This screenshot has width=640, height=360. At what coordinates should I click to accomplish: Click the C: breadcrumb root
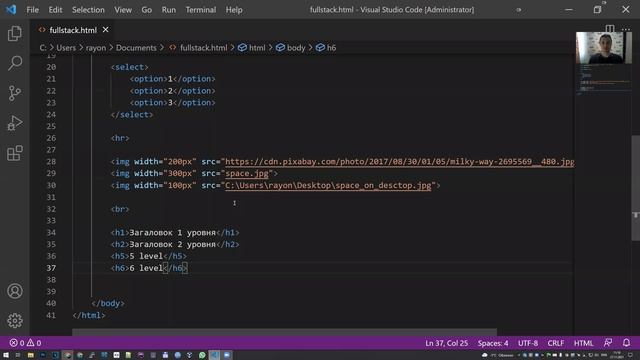point(43,48)
